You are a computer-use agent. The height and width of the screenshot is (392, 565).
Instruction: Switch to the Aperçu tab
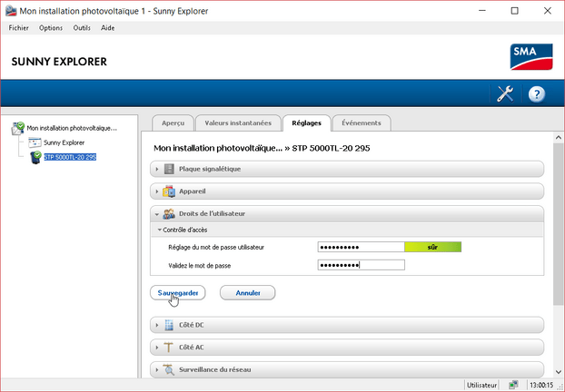tap(173, 123)
